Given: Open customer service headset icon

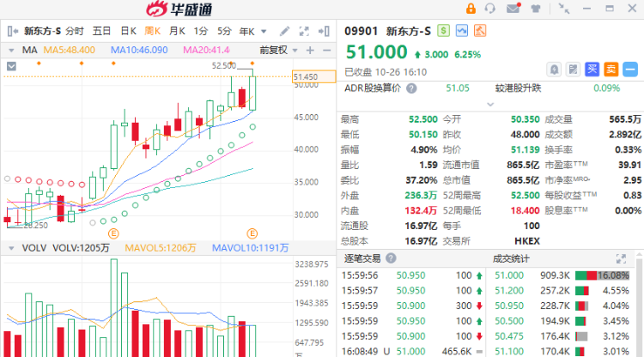Looking at the screenshot, I should [x=489, y=9].
